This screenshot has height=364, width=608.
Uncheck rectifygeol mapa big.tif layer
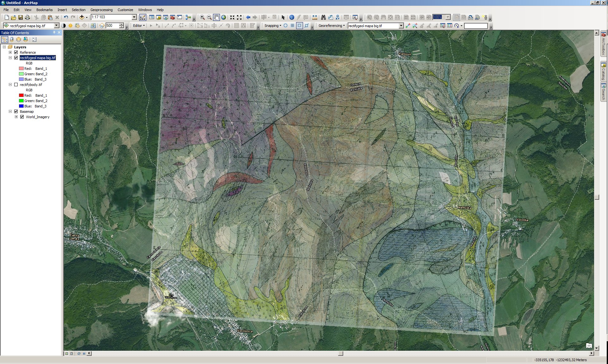(16, 58)
